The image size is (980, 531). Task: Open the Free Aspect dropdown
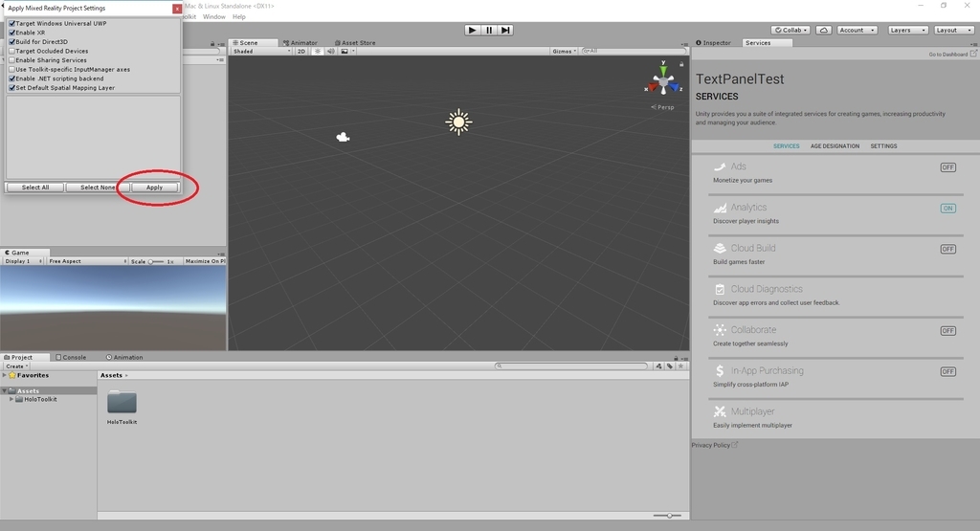[87, 261]
